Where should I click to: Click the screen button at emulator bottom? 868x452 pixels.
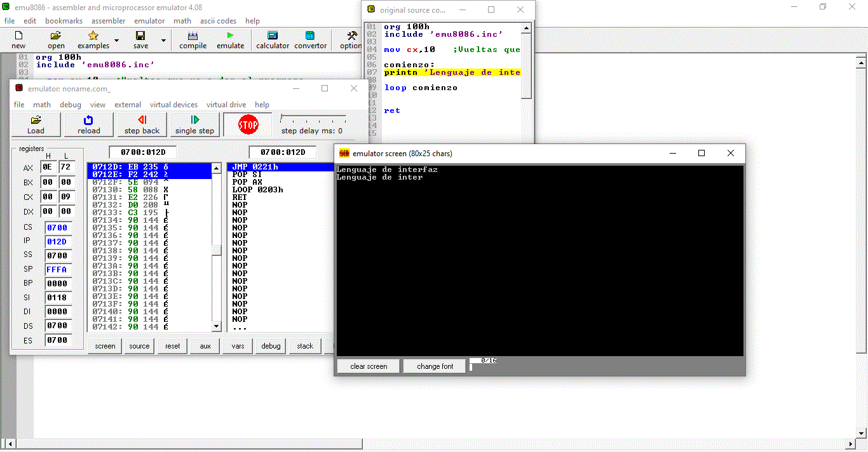105,346
